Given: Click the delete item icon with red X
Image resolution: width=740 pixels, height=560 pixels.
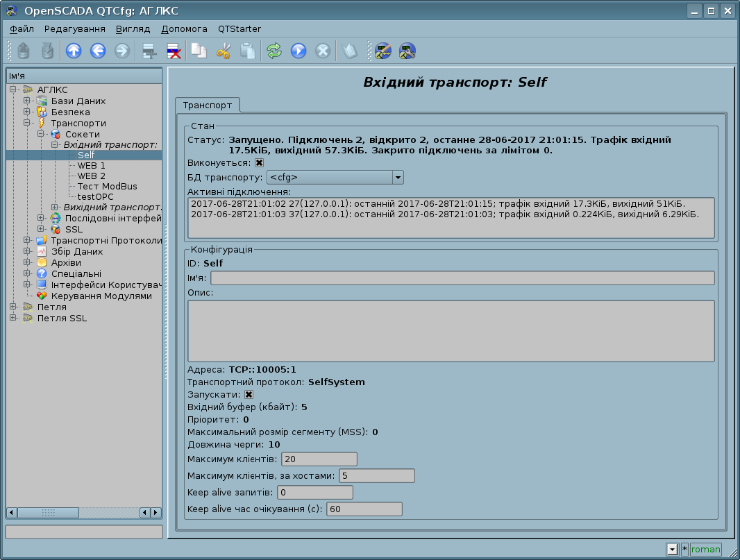Looking at the screenshot, I should (174, 51).
